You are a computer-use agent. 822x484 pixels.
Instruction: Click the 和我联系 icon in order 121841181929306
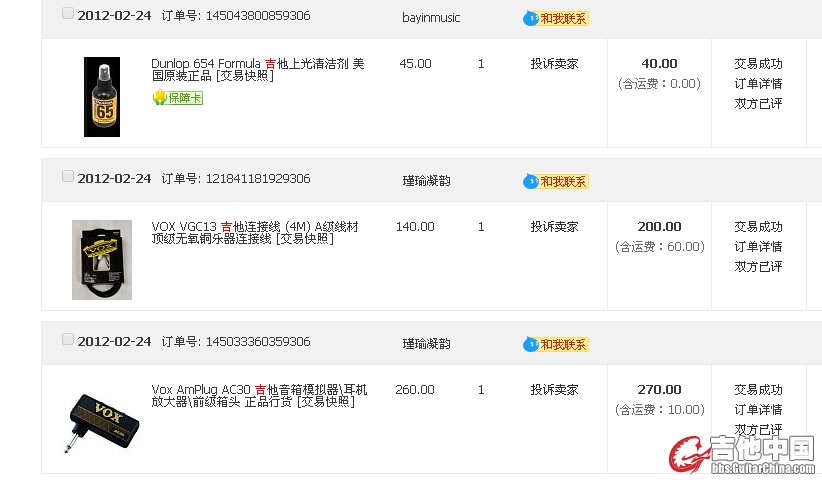pos(556,181)
